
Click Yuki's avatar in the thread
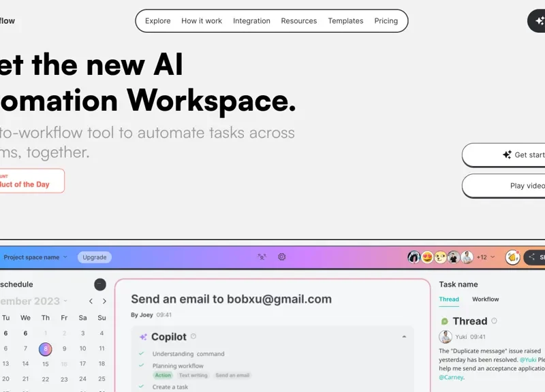point(446,337)
